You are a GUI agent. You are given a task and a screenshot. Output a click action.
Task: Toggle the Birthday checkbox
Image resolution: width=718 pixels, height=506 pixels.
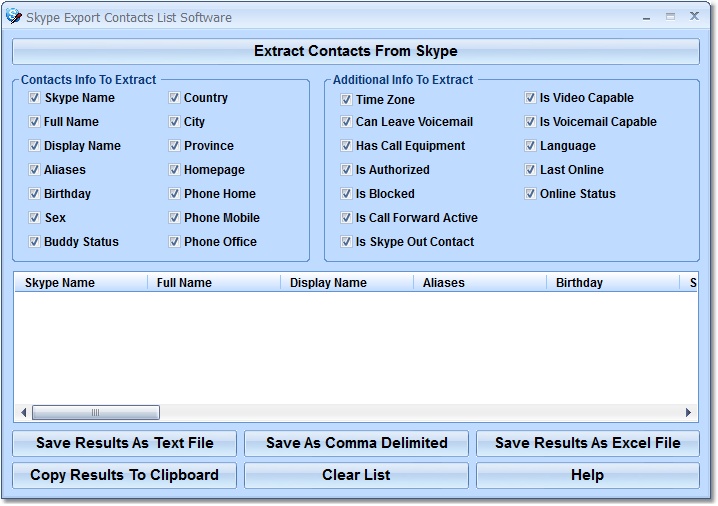coord(34,194)
